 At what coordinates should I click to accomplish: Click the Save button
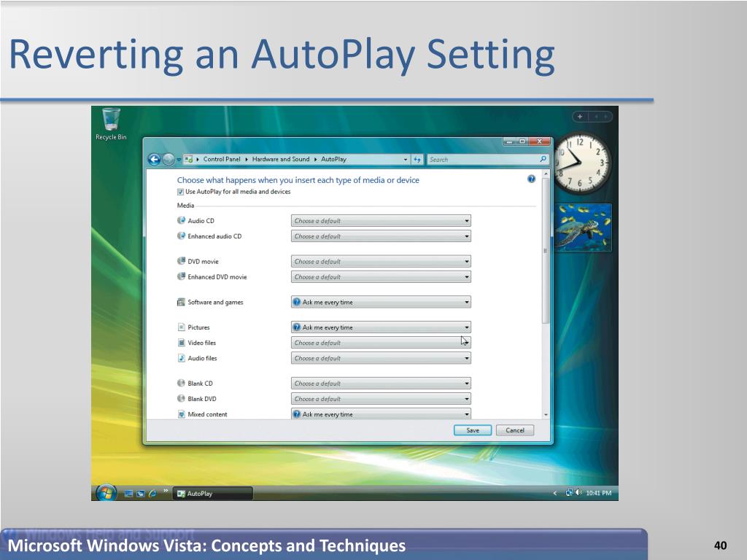(473, 430)
